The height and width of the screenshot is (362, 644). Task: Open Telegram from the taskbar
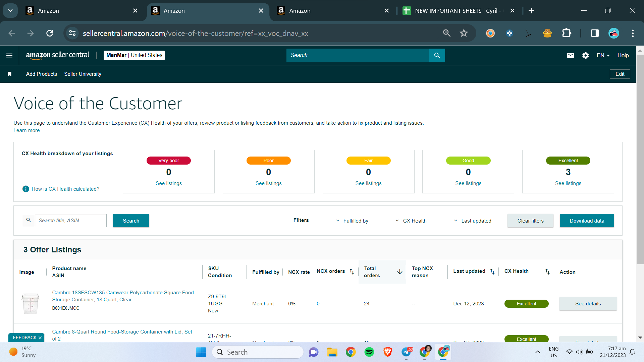point(406,352)
